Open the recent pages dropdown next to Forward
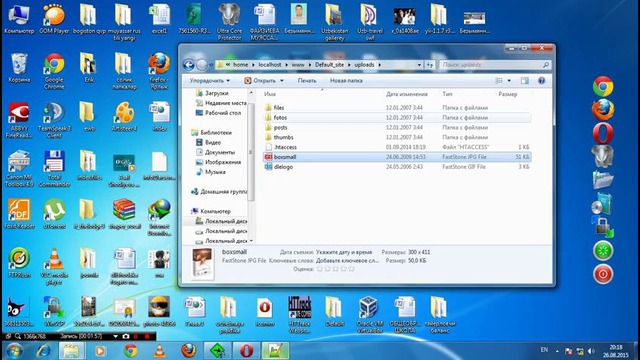 (x=211, y=64)
